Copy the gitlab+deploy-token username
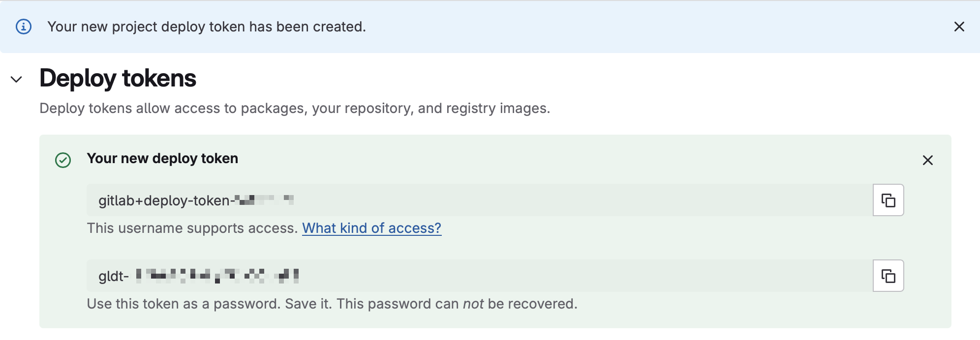 point(888,200)
